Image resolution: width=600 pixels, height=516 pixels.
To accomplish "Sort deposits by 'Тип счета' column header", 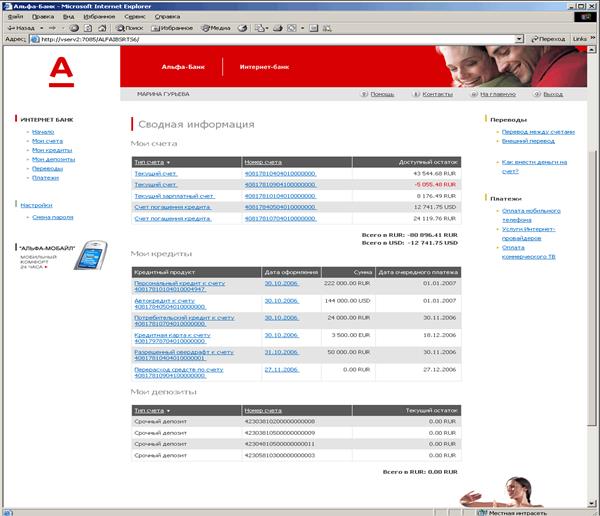I will 149,410.
